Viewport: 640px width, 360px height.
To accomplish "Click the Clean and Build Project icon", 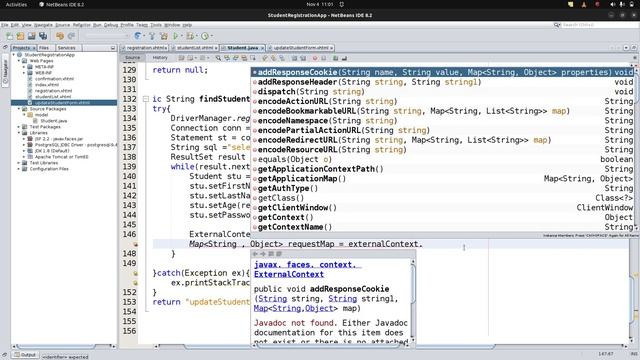I will [x=164, y=36].
